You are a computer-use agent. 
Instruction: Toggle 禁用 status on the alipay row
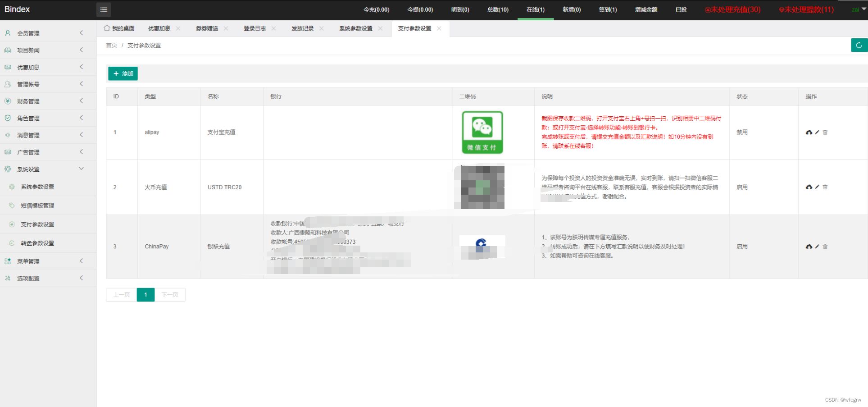[x=742, y=133]
